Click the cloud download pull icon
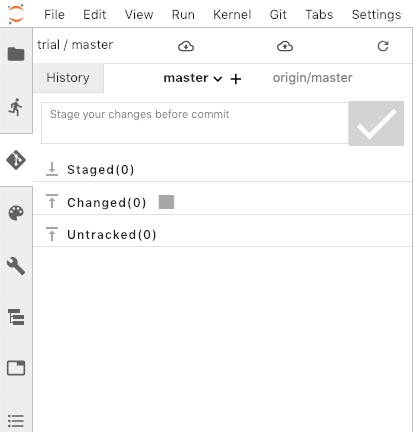This screenshot has width=413, height=432. 186,46
